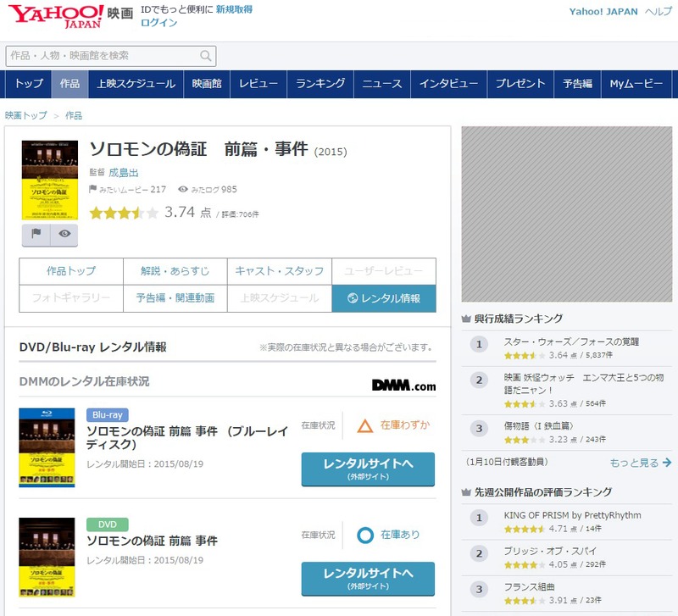Click the みたログ 985 eye icon
The height and width of the screenshot is (616, 678).
coord(183,189)
